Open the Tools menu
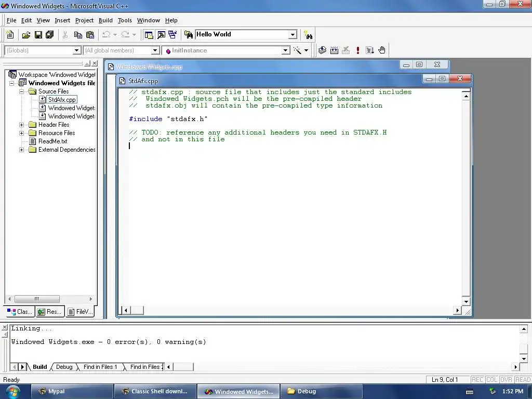 tap(125, 20)
